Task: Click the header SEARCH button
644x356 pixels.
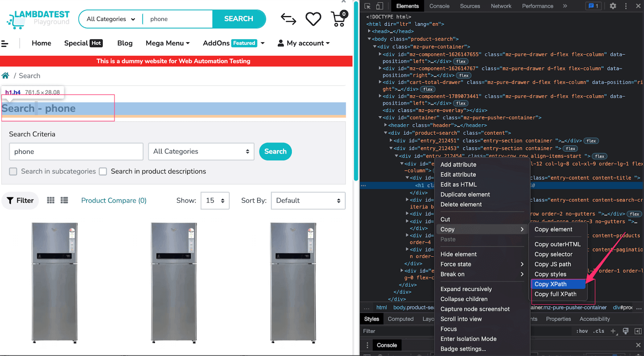Action: (239, 19)
